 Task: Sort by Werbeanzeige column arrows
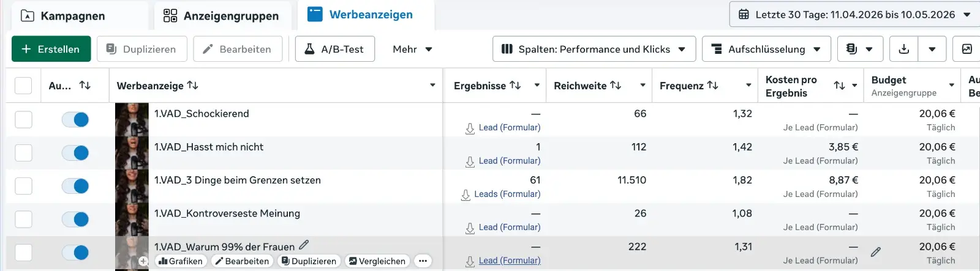point(193,86)
